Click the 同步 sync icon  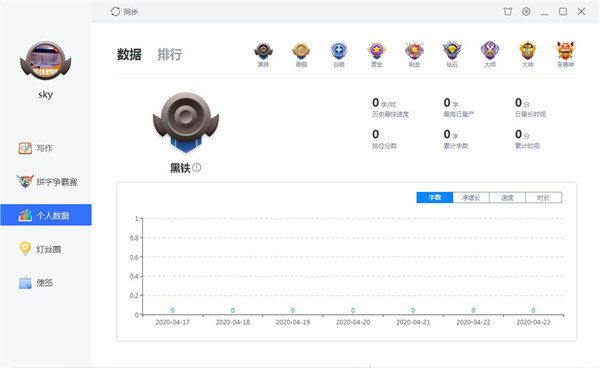click(115, 11)
